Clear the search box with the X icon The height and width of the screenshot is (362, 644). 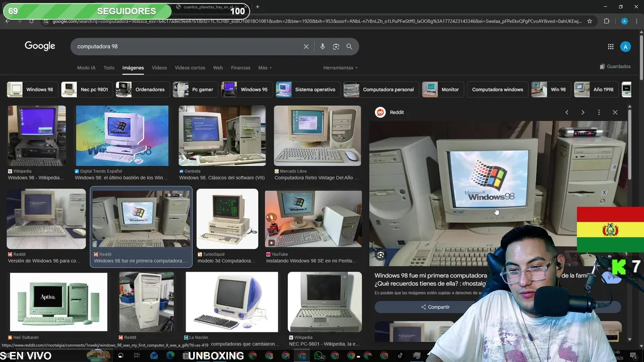pos(306,46)
